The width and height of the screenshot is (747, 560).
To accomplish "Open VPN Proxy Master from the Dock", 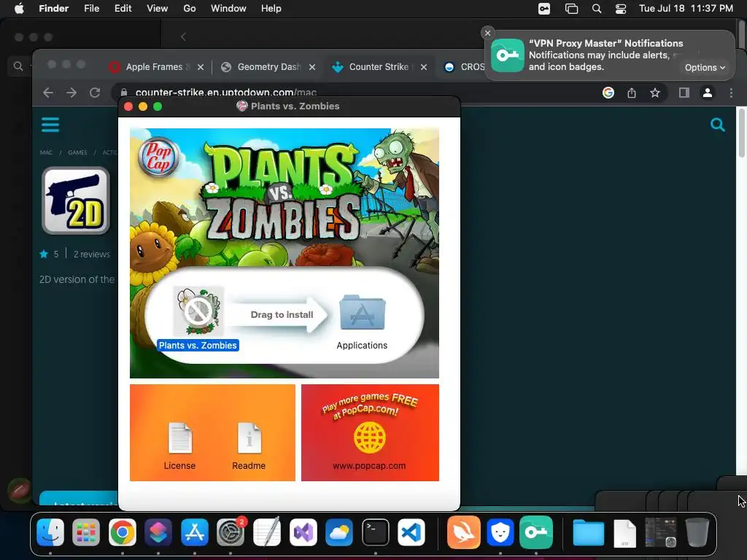I will click(x=536, y=532).
